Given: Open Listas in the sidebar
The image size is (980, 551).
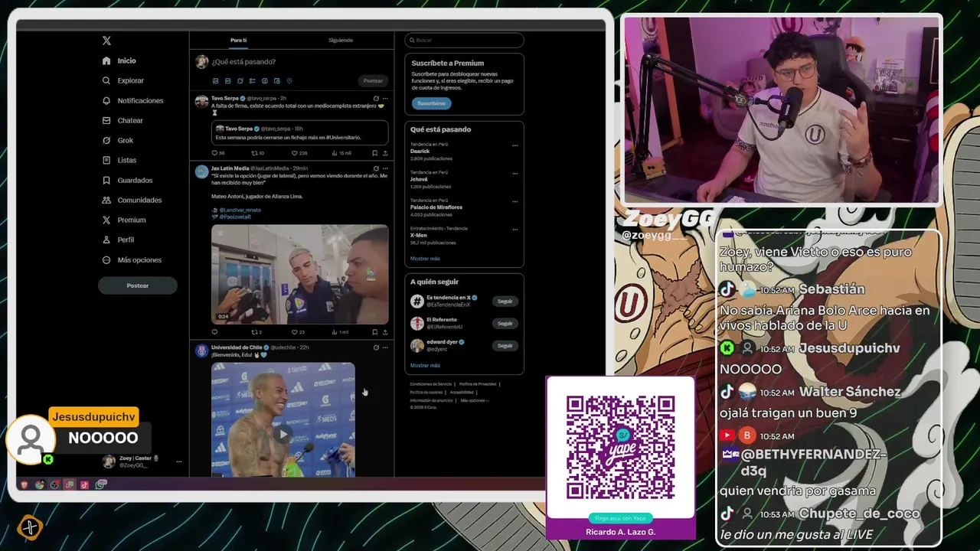Looking at the screenshot, I should (119, 160).
